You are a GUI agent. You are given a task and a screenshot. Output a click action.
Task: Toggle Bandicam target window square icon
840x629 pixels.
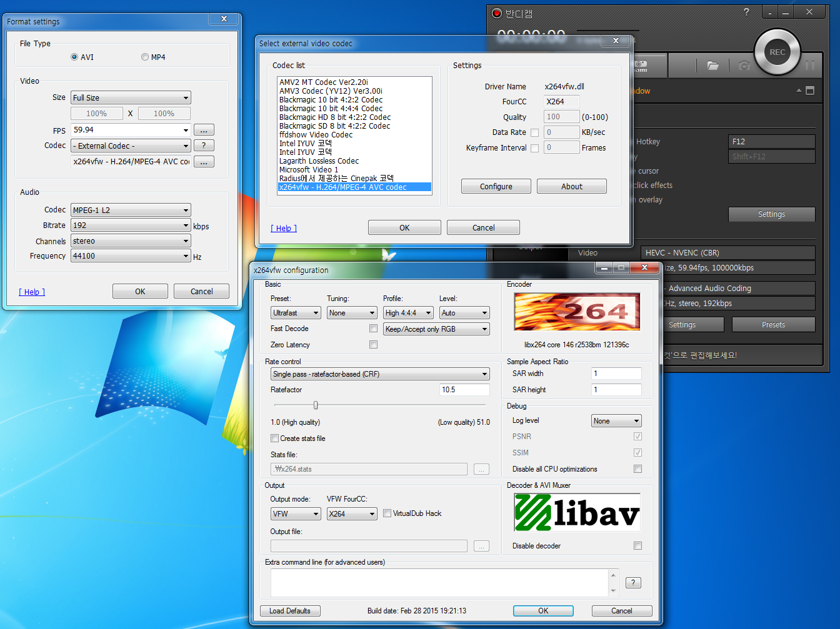pyautogui.click(x=810, y=91)
